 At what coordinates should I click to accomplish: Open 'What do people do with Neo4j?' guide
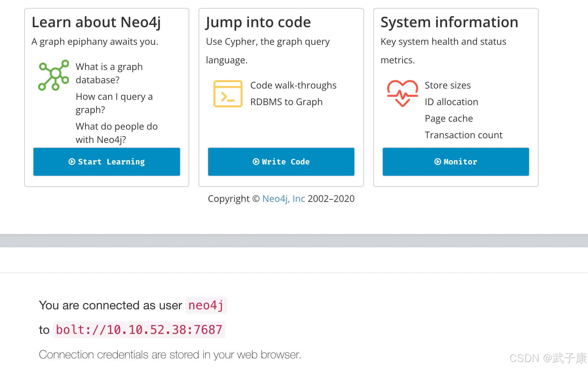[x=116, y=133]
